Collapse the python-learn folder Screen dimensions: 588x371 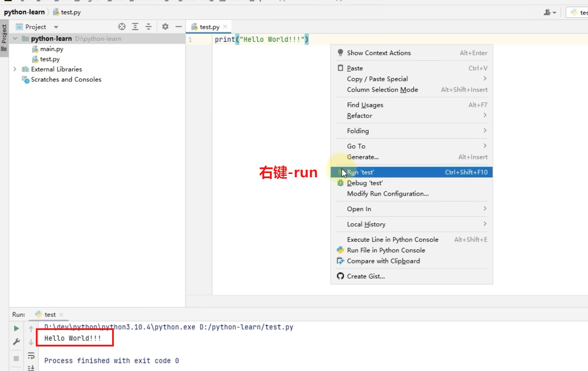(15, 39)
